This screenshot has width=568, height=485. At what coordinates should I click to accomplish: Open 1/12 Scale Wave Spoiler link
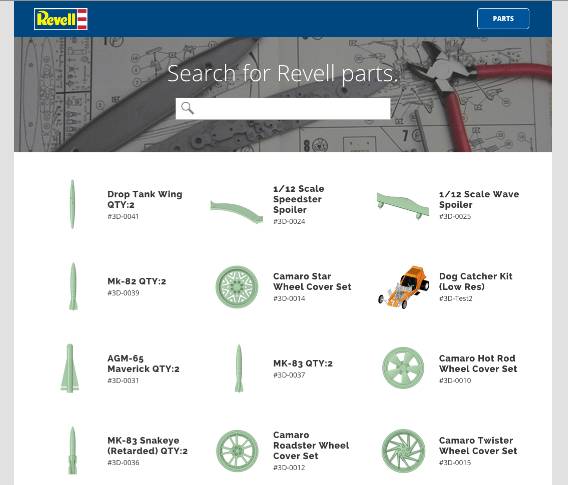(479, 199)
